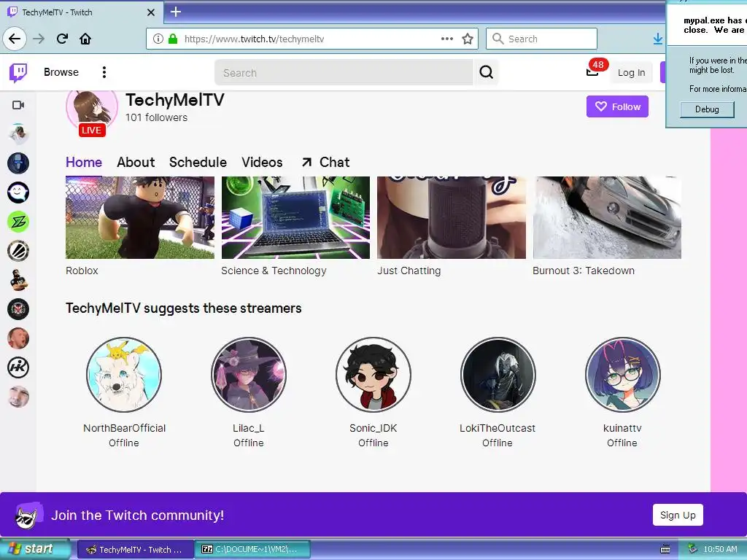Open the Roblox category thumbnail
This screenshot has height=560, width=747.
(140, 217)
